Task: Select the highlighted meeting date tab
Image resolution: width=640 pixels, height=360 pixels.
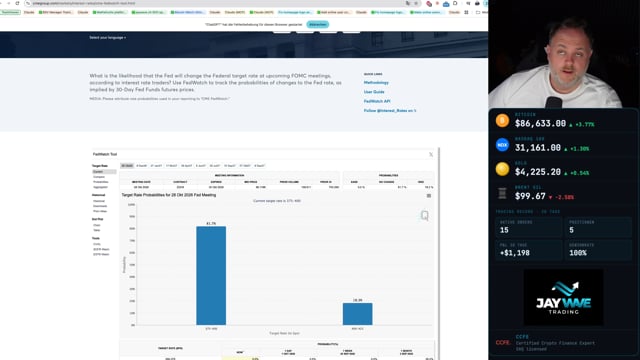Action: (x=127, y=166)
